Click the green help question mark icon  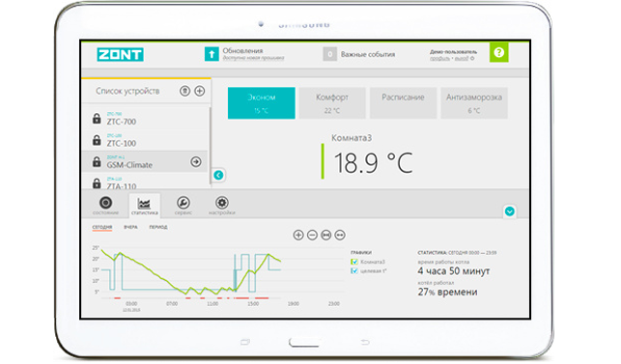click(x=498, y=52)
